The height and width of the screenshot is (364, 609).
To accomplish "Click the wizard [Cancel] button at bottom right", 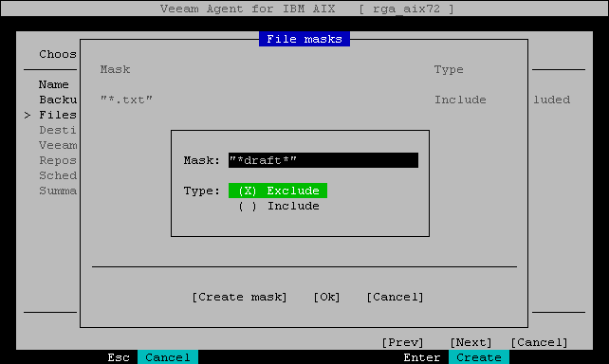I will 539,342.
